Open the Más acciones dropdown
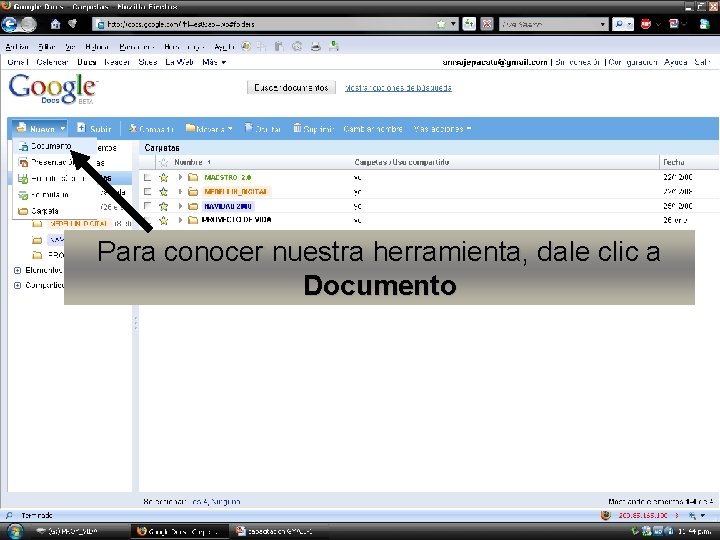The height and width of the screenshot is (540, 720). (442, 129)
